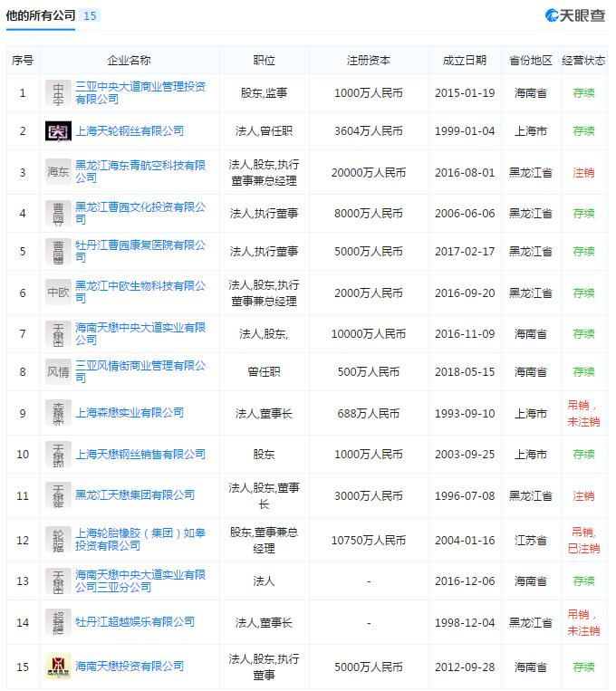Click 注销 status for 黑龙江天懋集团
The height and width of the screenshot is (691, 616).
point(583,495)
